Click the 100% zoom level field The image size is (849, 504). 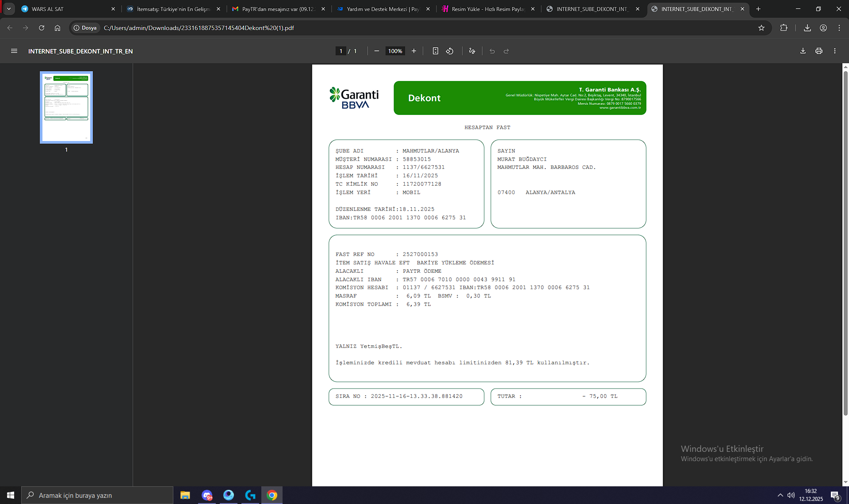395,51
